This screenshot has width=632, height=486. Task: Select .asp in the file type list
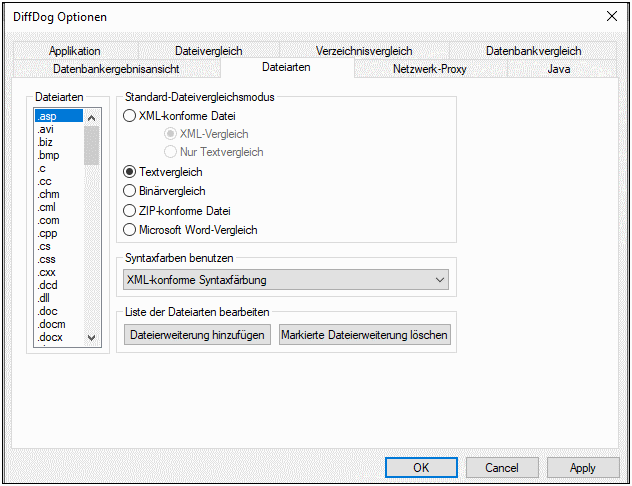pyautogui.click(x=59, y=116)
